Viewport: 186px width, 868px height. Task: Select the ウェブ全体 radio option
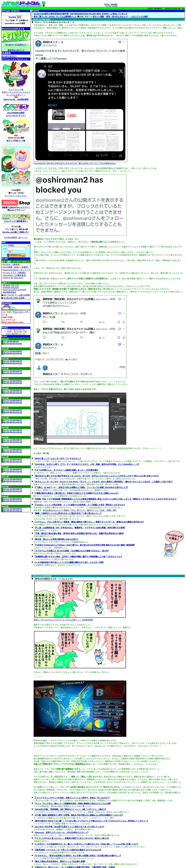point(3,20)
